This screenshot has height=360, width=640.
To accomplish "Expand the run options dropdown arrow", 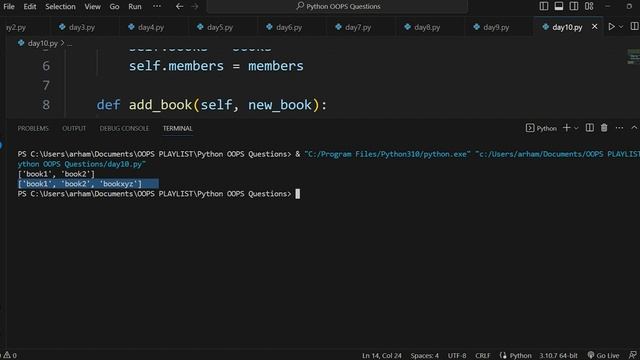I will (621, 27).
